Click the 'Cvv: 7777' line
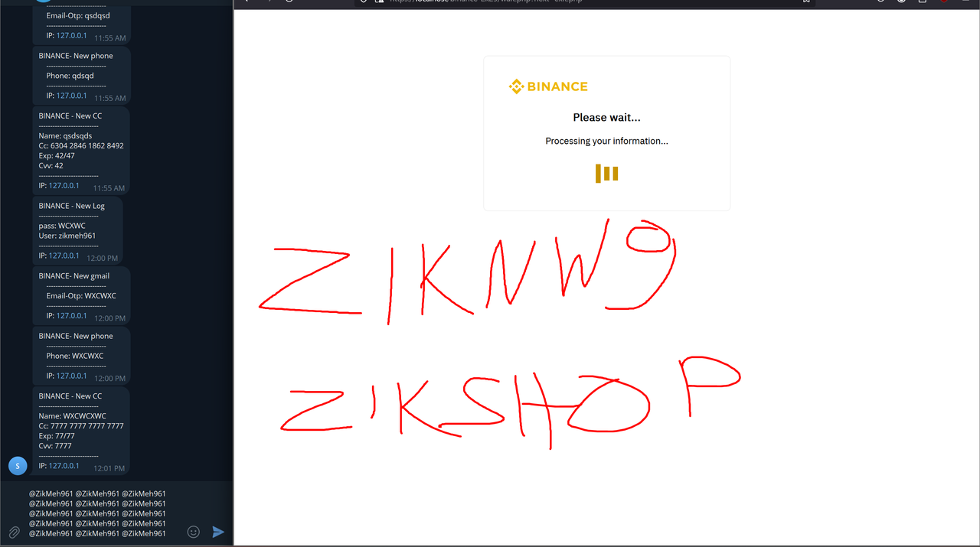 tap(55, 446)
